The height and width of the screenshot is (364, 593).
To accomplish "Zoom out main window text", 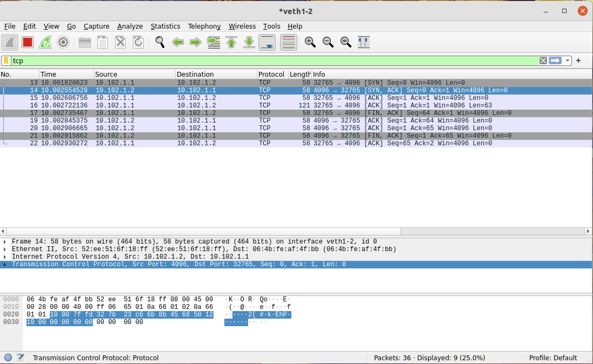I will coord(328,42).
